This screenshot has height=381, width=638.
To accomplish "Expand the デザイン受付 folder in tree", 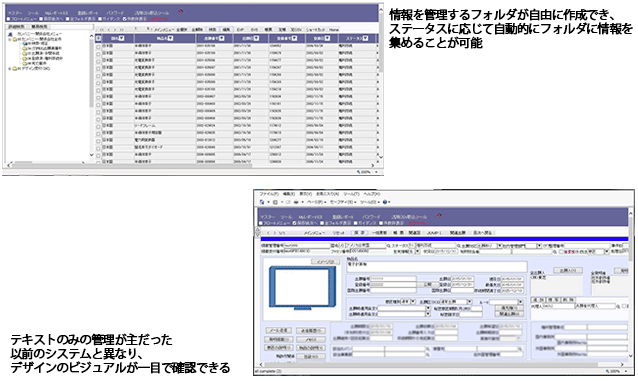I will click(x=10, y=69).
